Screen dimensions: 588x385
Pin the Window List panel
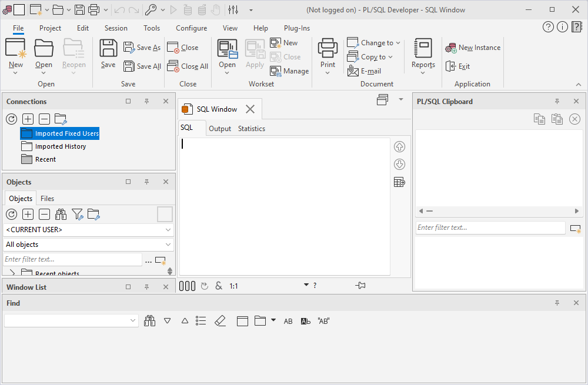[x=147, y=287]
